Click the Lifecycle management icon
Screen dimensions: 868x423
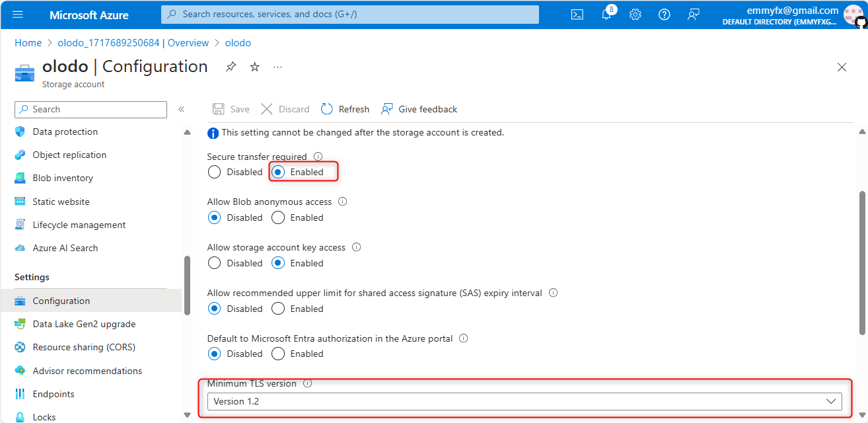click(x=20, y=225)
